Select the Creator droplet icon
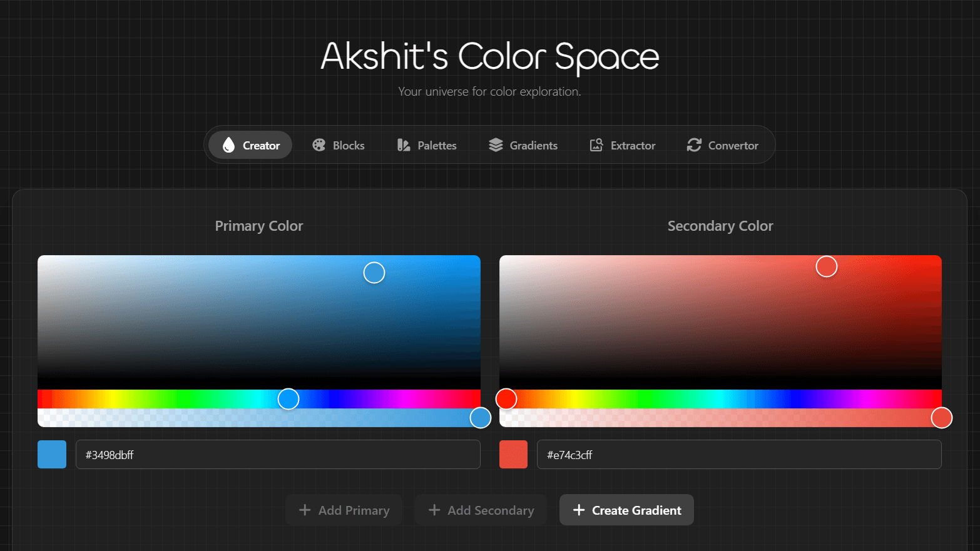Image resolution: width=980 pixels, height=551 pixels. tap(230, 144)
